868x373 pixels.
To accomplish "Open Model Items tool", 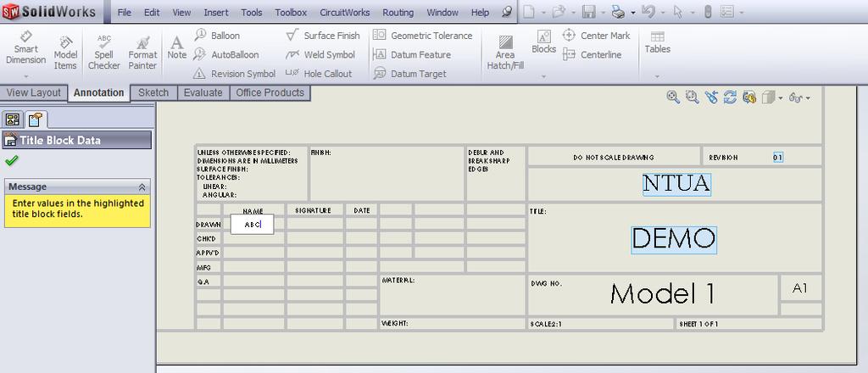I will (65, 53).
